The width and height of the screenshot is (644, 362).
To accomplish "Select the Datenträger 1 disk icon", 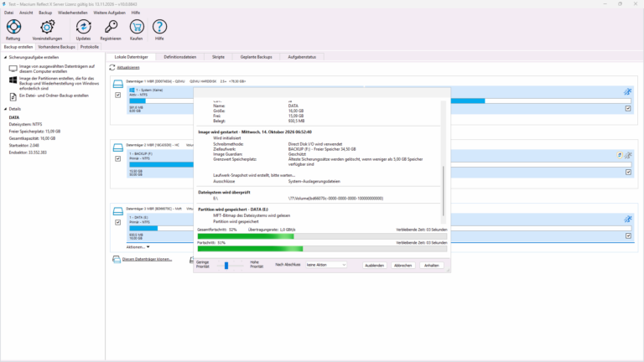I will click(x=118, y=84).
